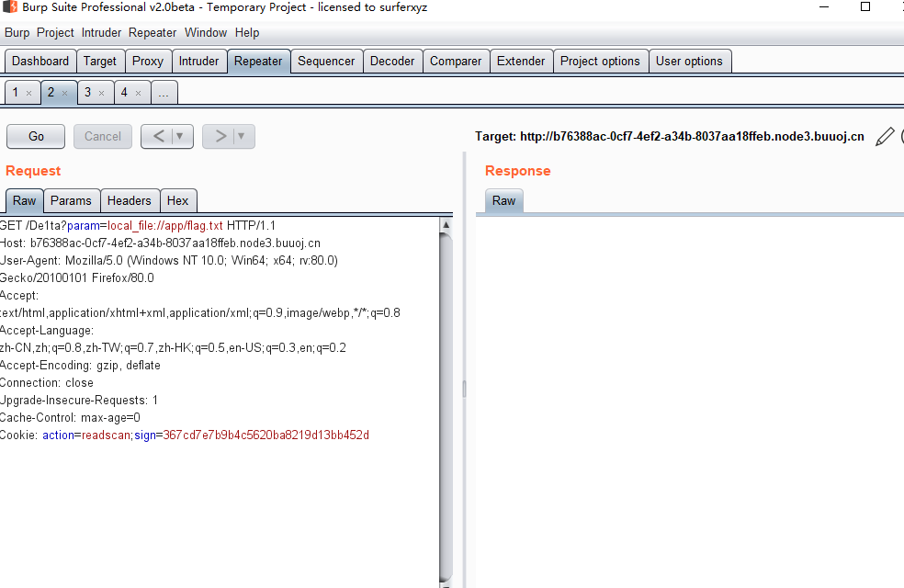Image resolution: width=904 pixels, height=588 pixels.
Task: Close repeater tab 4
Action: pyautogui.click(x=139, y=93)
